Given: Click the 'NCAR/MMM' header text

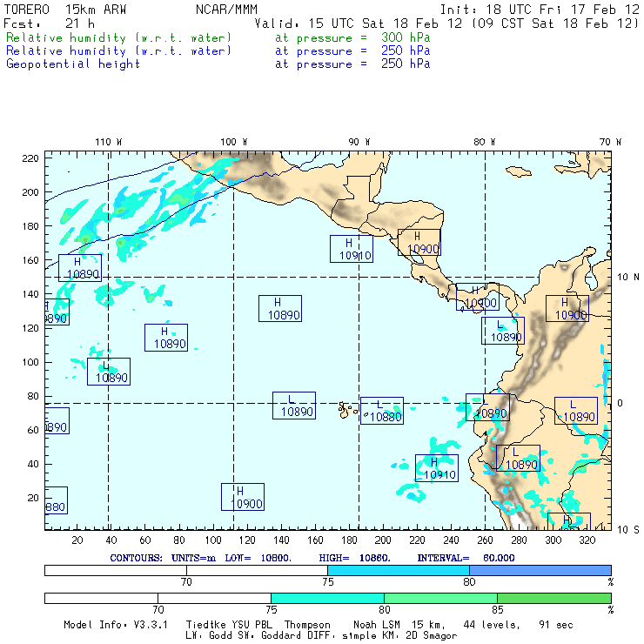Looking at the screenshot, I should click(226, 10).
